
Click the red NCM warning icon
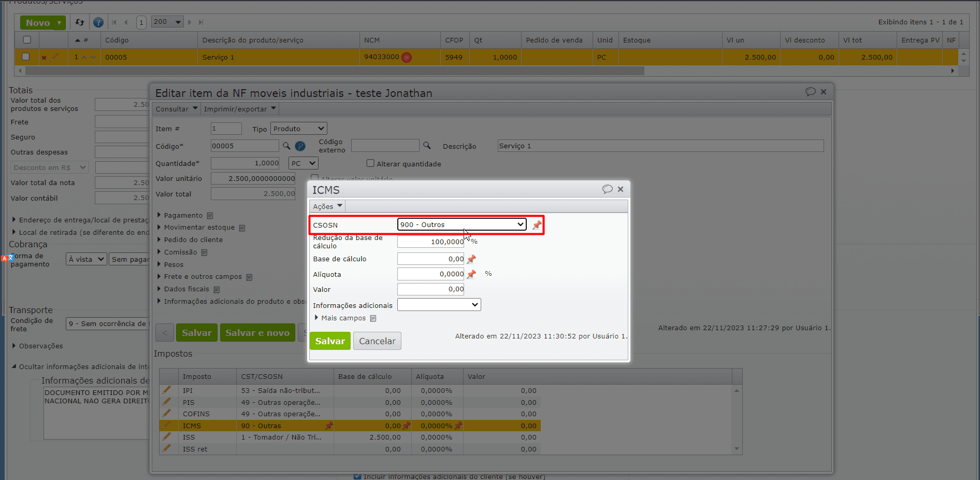(407, 58)
